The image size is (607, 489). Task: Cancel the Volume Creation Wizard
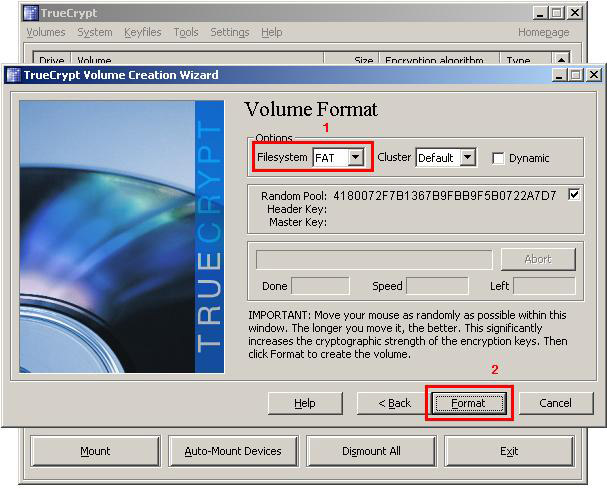pos(556,403)
